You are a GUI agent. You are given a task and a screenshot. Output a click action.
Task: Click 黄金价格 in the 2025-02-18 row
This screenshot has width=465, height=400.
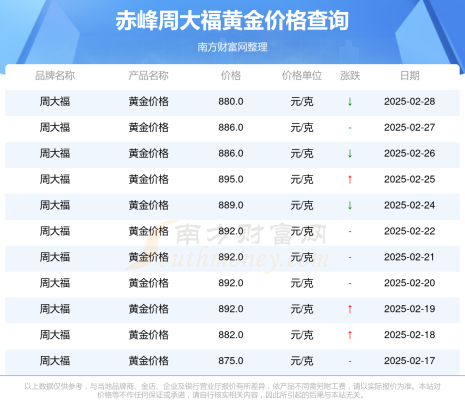click(149, 335)
